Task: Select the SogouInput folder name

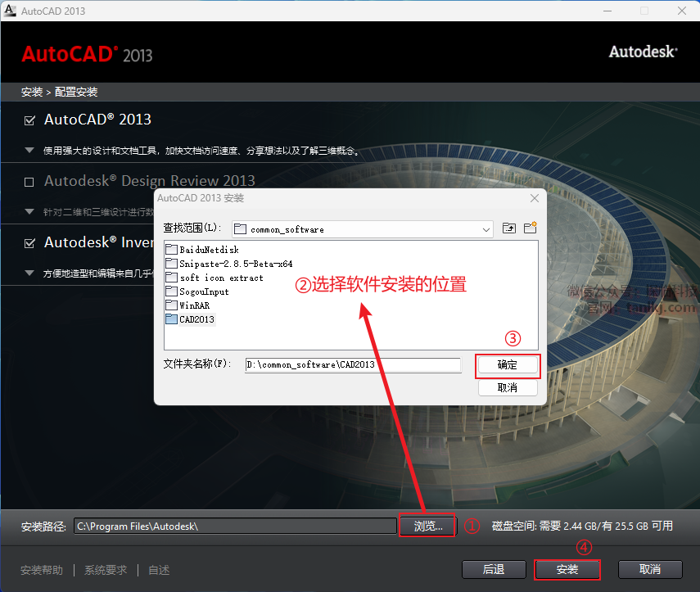Action: pos(204,291)
